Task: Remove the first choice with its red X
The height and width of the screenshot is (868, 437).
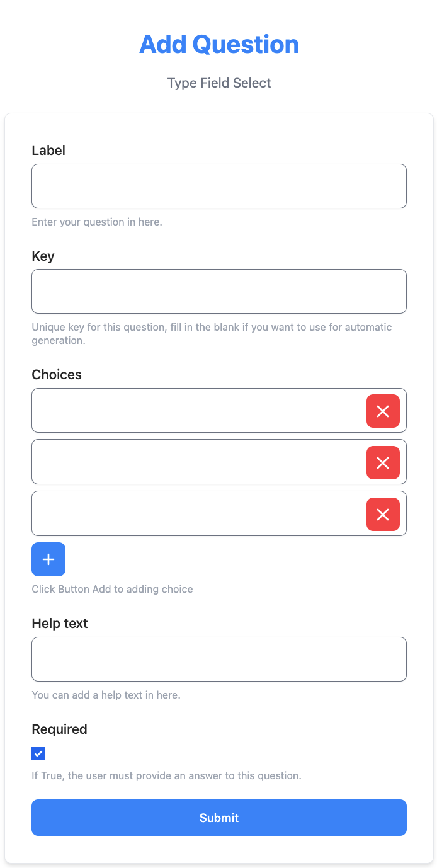Action: point(383,411)
